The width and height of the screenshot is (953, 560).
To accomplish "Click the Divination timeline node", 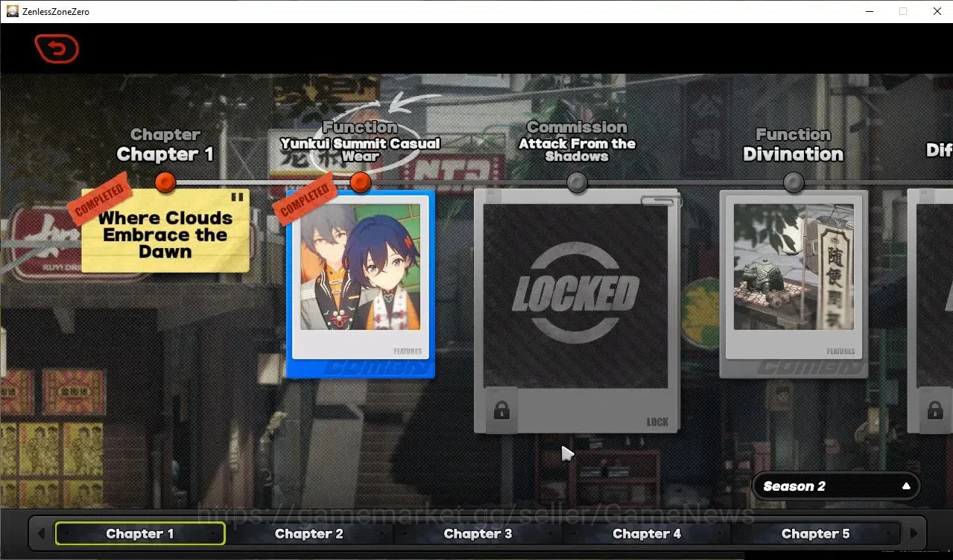I will click(794, 182).
